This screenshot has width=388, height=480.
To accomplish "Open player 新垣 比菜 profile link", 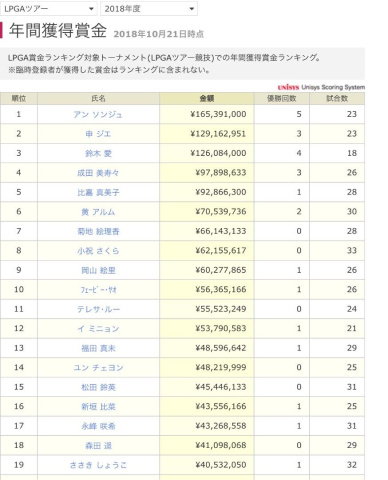I will (98, 407).
